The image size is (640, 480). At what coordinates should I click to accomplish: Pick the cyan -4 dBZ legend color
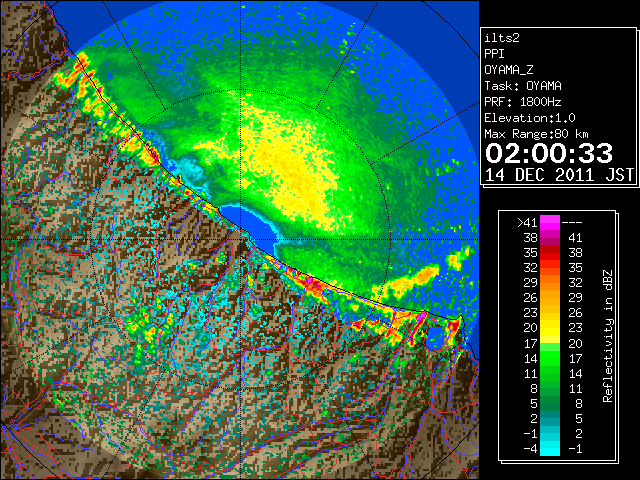pyautogui.click(x=550, y=449)
